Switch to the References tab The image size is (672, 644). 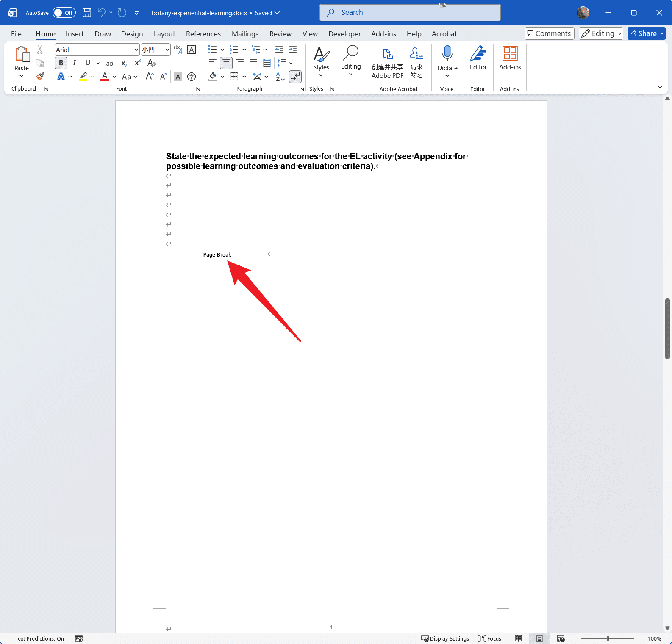point(203,34)
